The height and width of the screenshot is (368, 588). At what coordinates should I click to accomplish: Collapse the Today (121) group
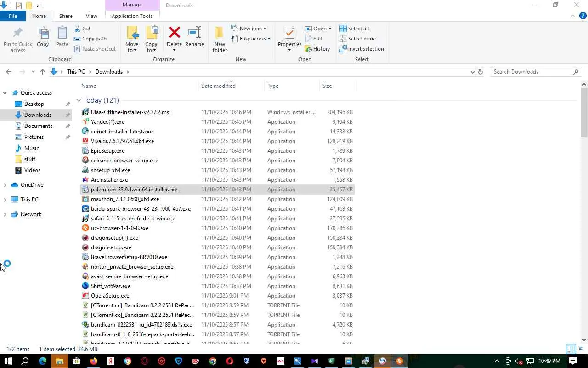[79, 100]
